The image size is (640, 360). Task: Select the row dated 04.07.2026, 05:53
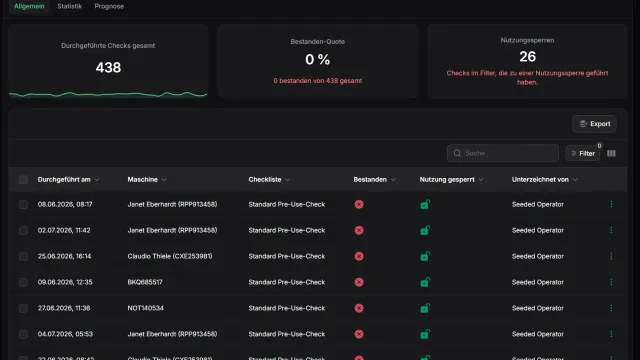[x=23, y=334]
